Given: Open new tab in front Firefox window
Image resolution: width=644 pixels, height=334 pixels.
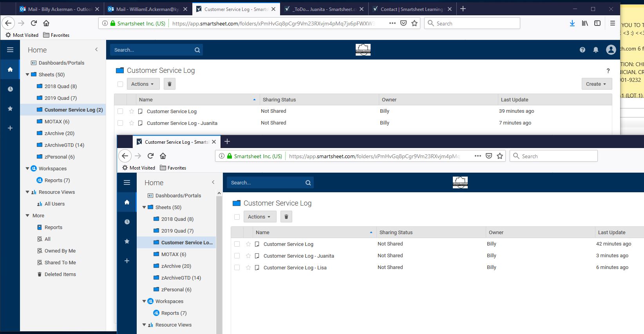Looking at the screenshot, I should click(227, 141).
